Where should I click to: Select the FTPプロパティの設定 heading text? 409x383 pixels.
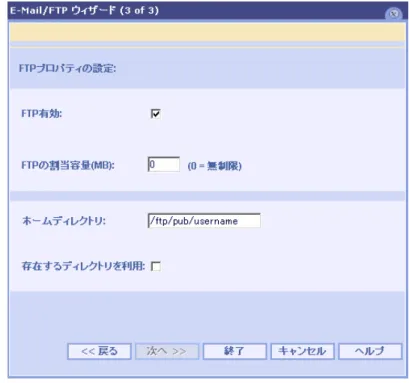[x=67, y=69]
